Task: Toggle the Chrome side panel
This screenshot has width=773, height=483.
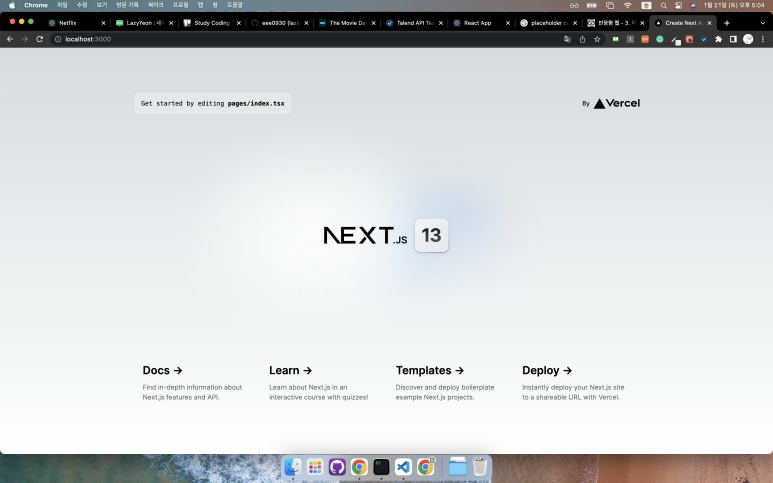Action: coord(733,39)
